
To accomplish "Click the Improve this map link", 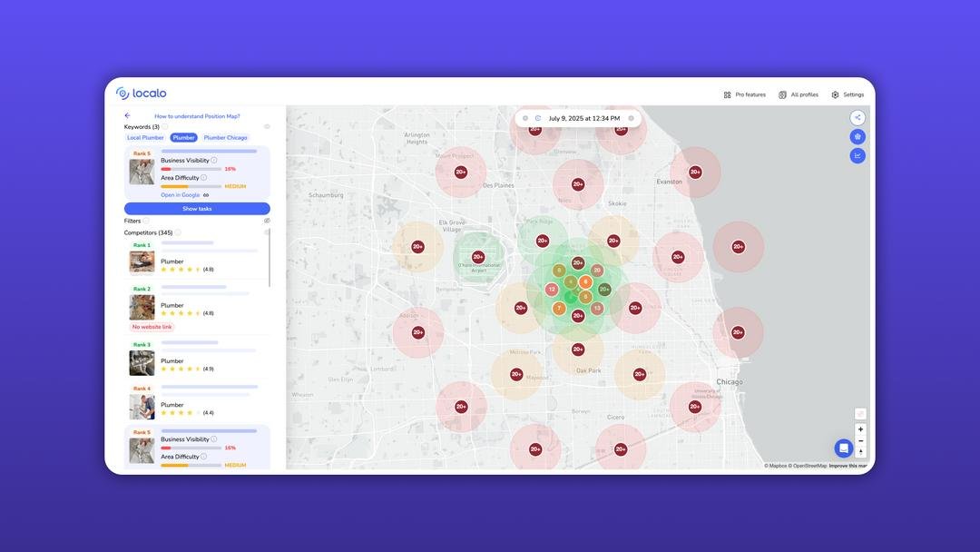I will (x=848, y=466).
